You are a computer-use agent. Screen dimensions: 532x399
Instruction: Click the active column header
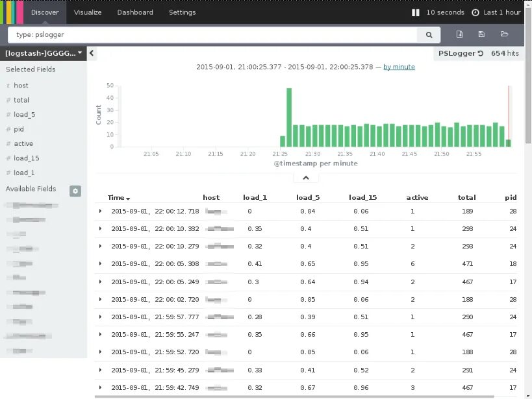(417, 198)
